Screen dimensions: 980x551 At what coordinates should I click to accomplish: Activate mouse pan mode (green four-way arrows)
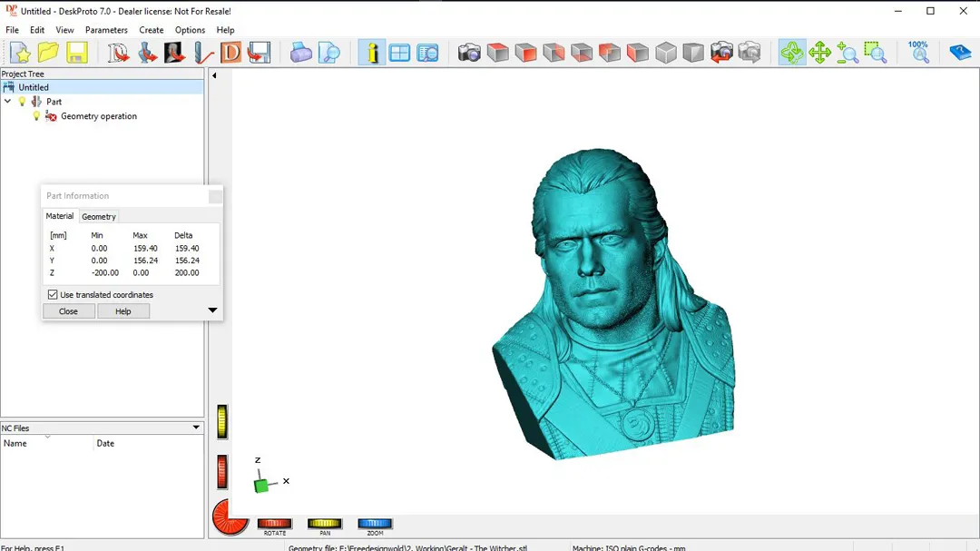pyautogui.click(x=819, y=53)
